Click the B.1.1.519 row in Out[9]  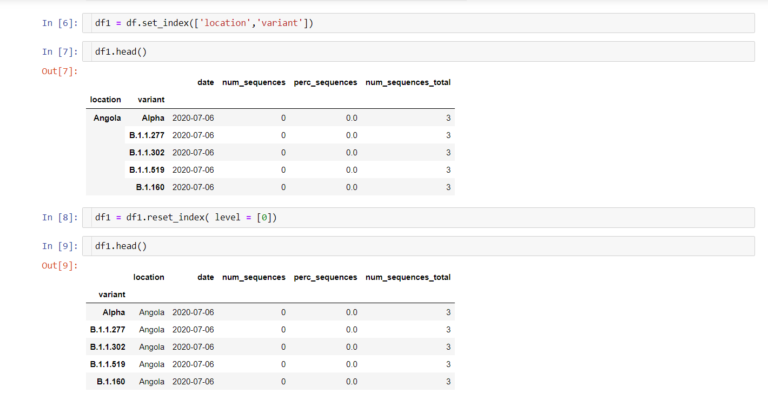(270, 364)
